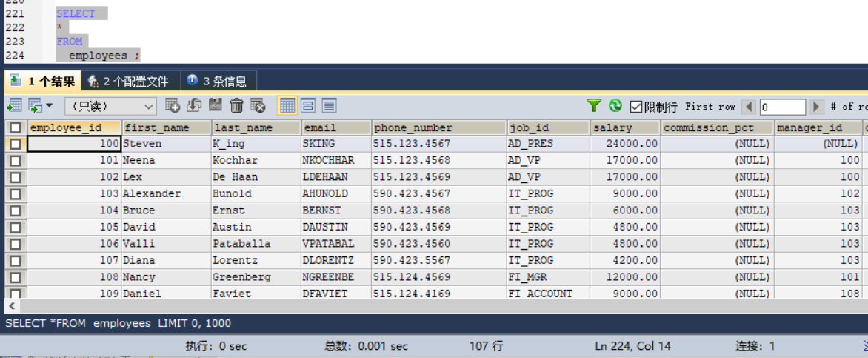This screenshot has width=868, height=358.
Task: Click the export result set icon
Action: pos(15,105)
